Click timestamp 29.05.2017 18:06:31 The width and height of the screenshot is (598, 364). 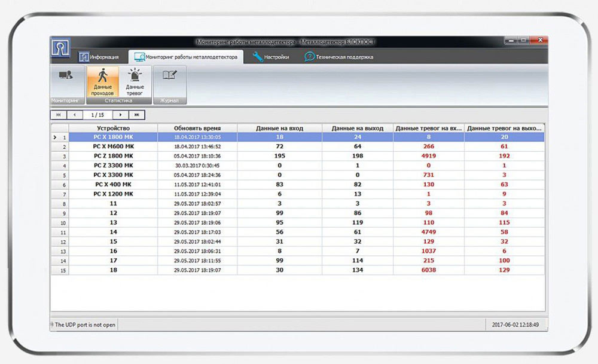tap(197, 251)
